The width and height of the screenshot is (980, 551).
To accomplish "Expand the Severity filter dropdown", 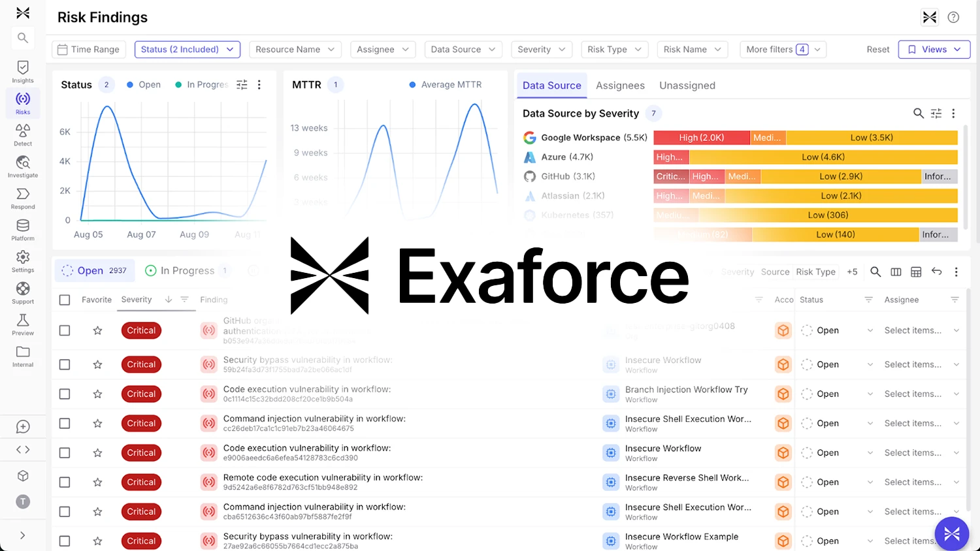I will click(541, 49).
